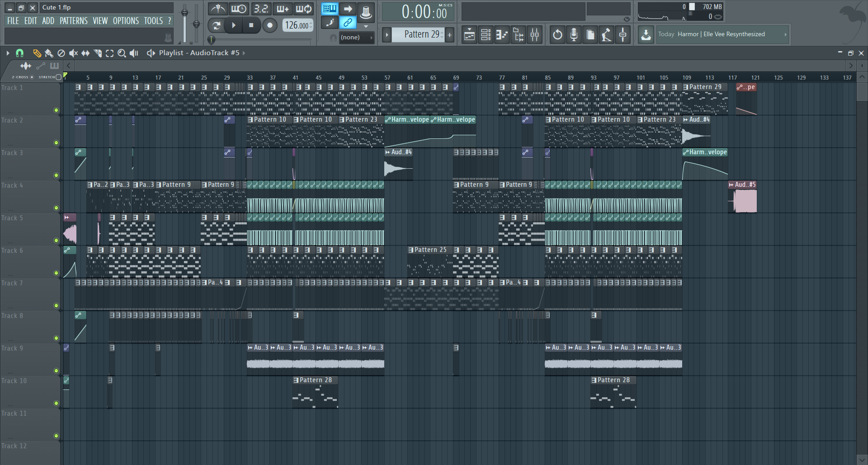Open the EDIT menu
868x465 pixels.
[x=31, y=21]
